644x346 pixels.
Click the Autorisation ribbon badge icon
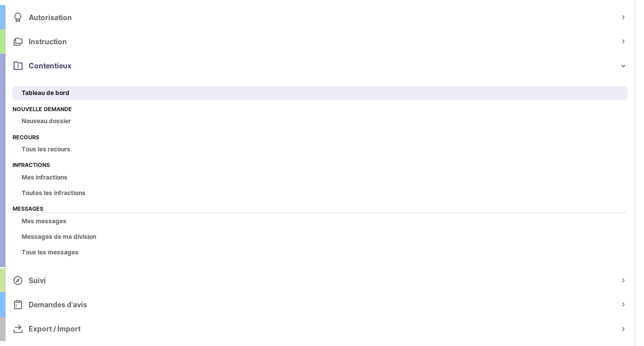coord(18,18)
